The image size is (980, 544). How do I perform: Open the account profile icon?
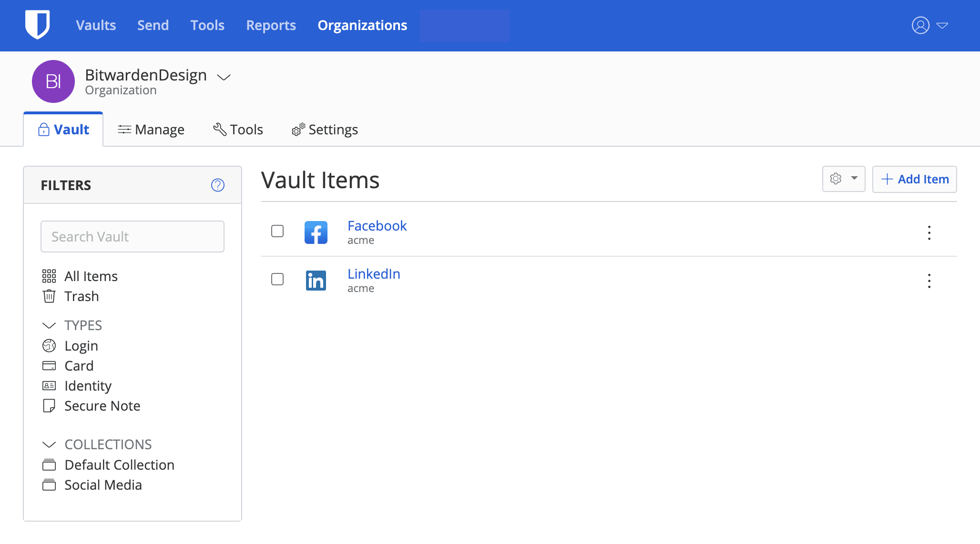point(920,25)
